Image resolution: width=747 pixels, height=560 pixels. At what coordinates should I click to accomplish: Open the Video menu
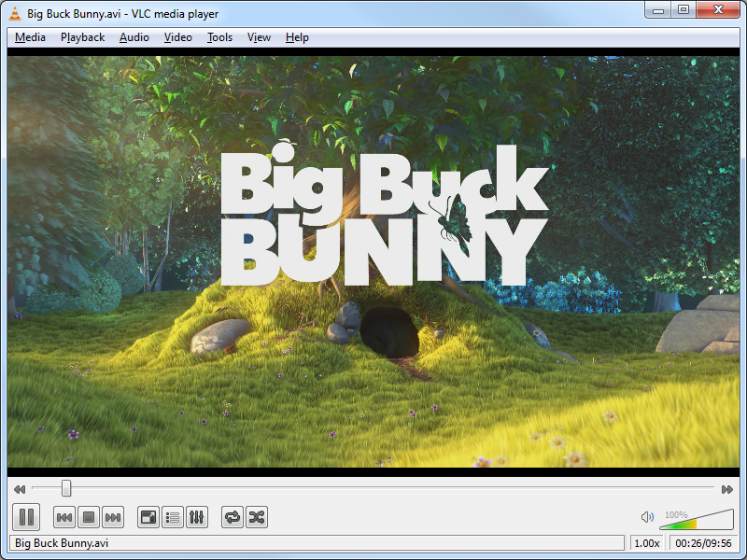pyautogui.click(x=178, y=37)
